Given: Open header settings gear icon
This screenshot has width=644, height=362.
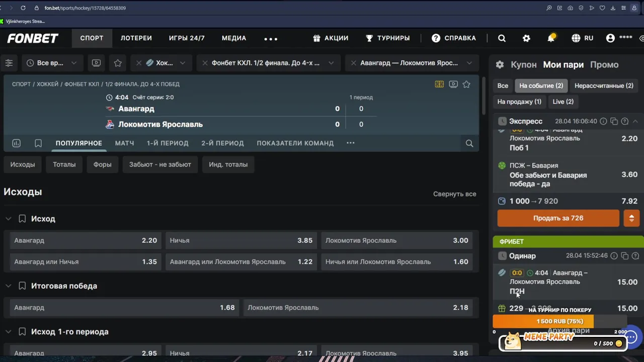Looking at the screenshot, I should tap(526, 38).
